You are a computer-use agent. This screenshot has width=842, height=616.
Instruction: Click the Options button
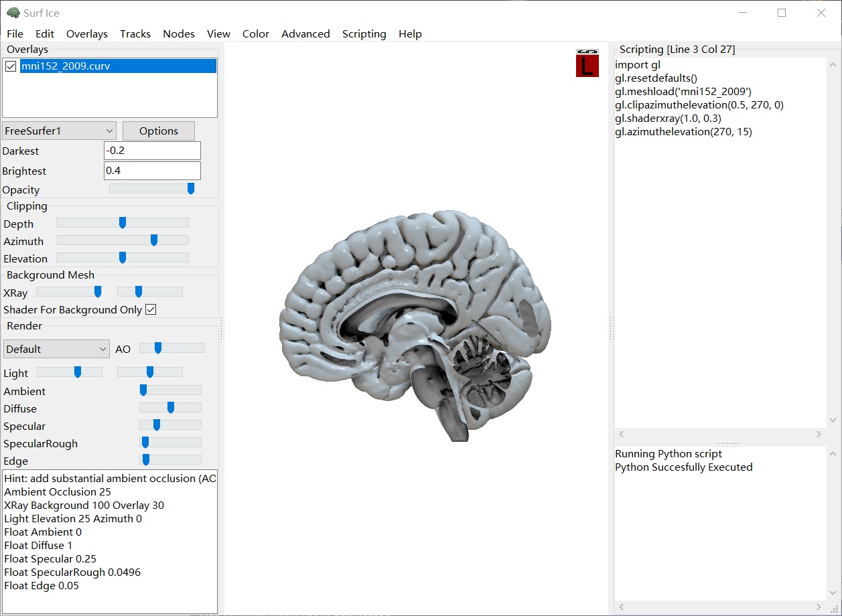159,131
